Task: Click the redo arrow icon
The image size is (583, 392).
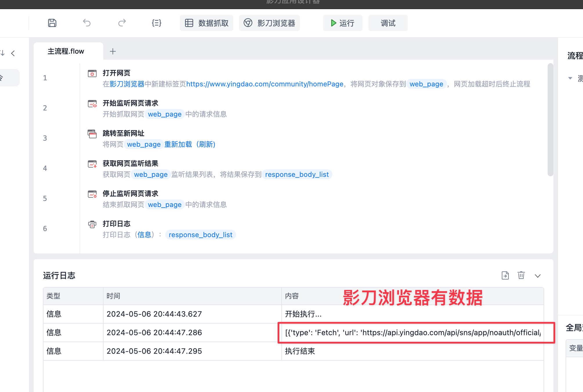Action: point(122,23)
